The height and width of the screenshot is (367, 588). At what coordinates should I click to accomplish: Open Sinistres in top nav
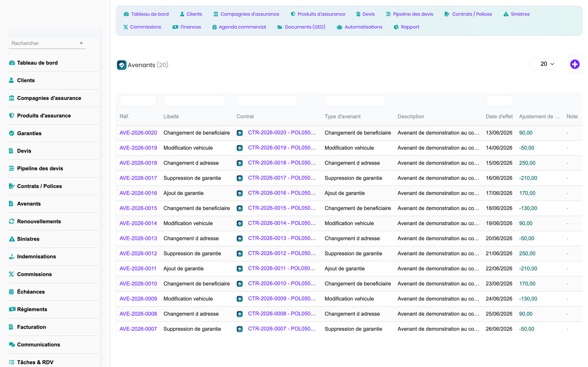(x=516, y=14)
